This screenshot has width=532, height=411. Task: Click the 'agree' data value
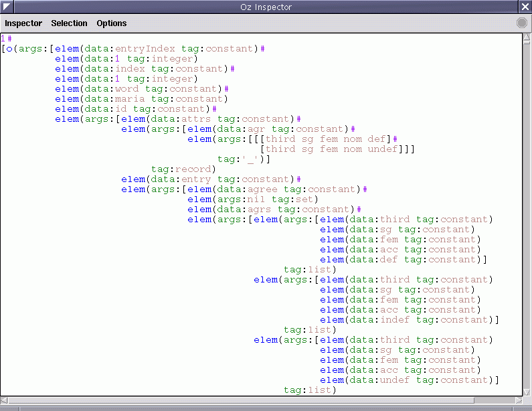[x=262, y=189]
